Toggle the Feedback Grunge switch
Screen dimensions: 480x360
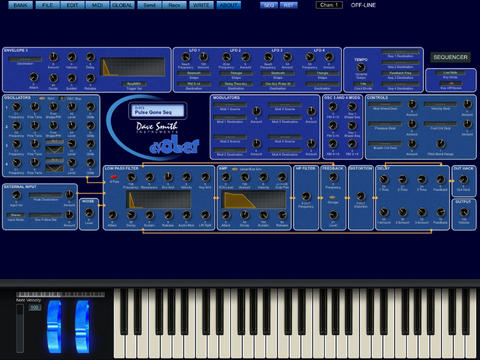[332, 198]
